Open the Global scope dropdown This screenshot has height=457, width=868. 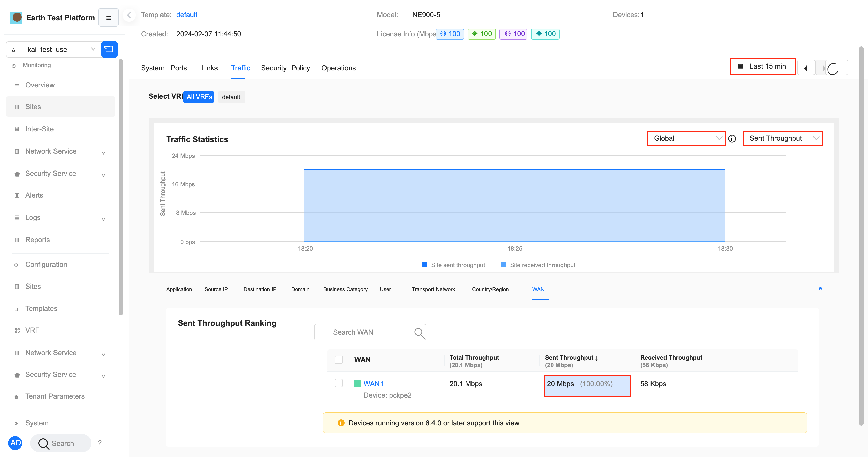pyautogui.click(x=686, y=138)
